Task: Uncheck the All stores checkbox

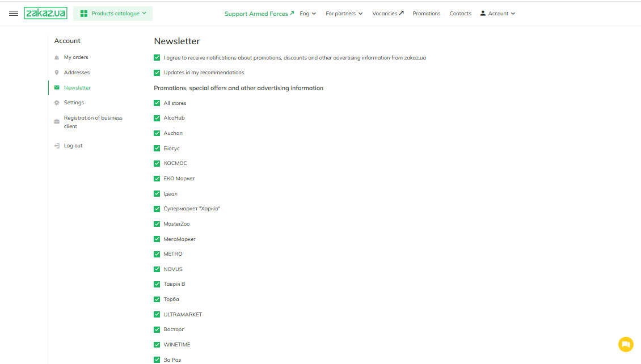Action: click(157, 103)
